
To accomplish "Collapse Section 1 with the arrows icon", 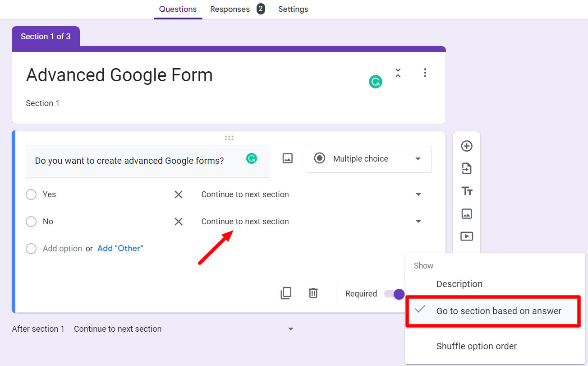I will pos(398,73).
